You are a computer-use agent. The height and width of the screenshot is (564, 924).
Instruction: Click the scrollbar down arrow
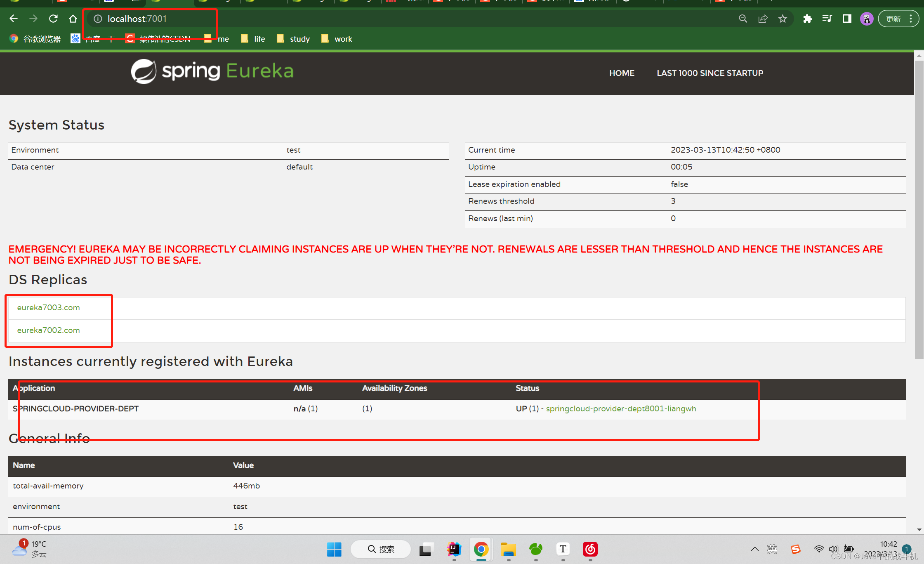click(919, 529)
